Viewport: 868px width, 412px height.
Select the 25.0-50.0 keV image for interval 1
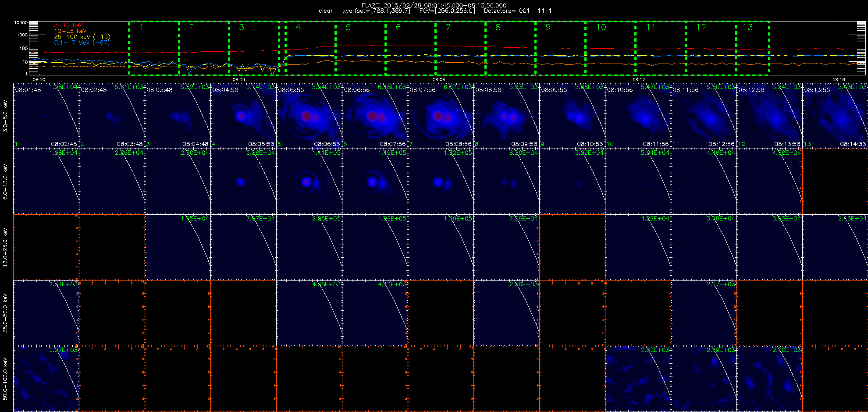coord(46,313)
